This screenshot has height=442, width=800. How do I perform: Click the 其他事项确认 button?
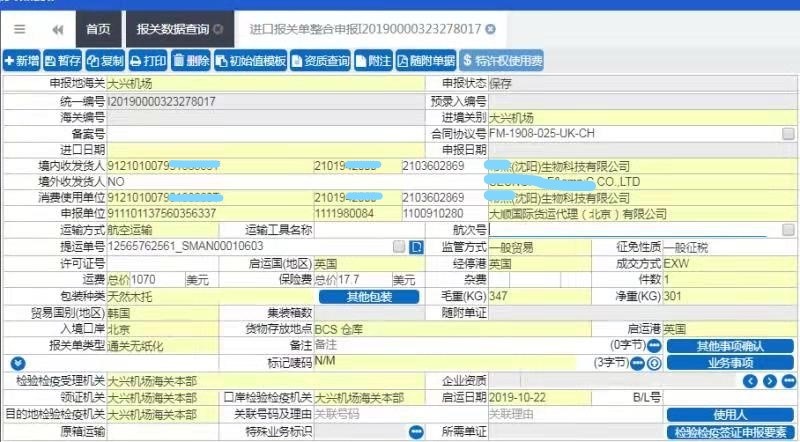(730, 346)
